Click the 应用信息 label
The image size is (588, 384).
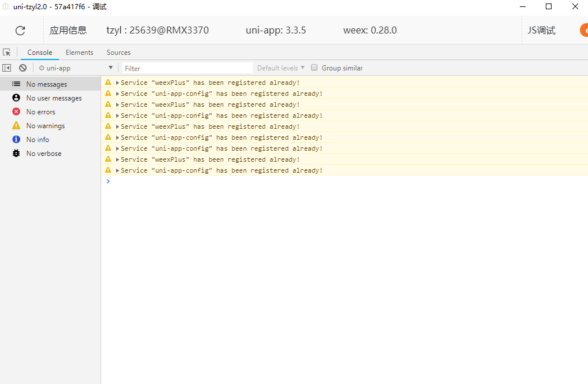point(68,31)
